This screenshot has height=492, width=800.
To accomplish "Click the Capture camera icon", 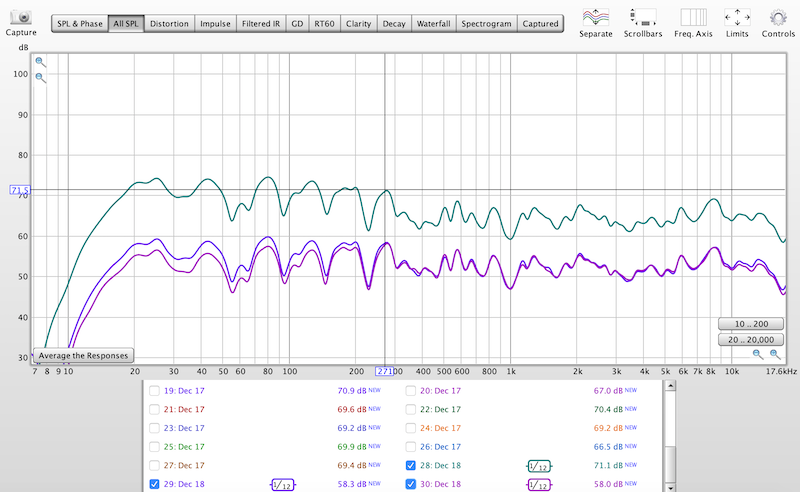I will pos(21,17).
